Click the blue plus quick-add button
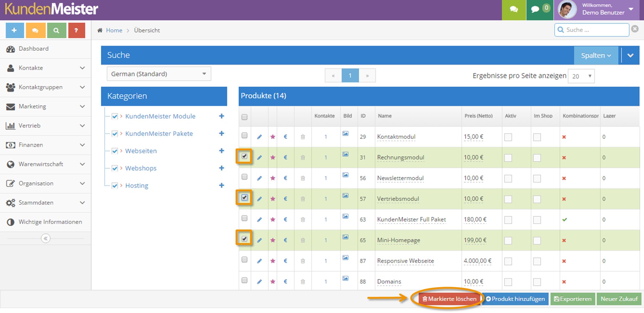Screen dimensions: 644x313 click(x=14, y=30)
